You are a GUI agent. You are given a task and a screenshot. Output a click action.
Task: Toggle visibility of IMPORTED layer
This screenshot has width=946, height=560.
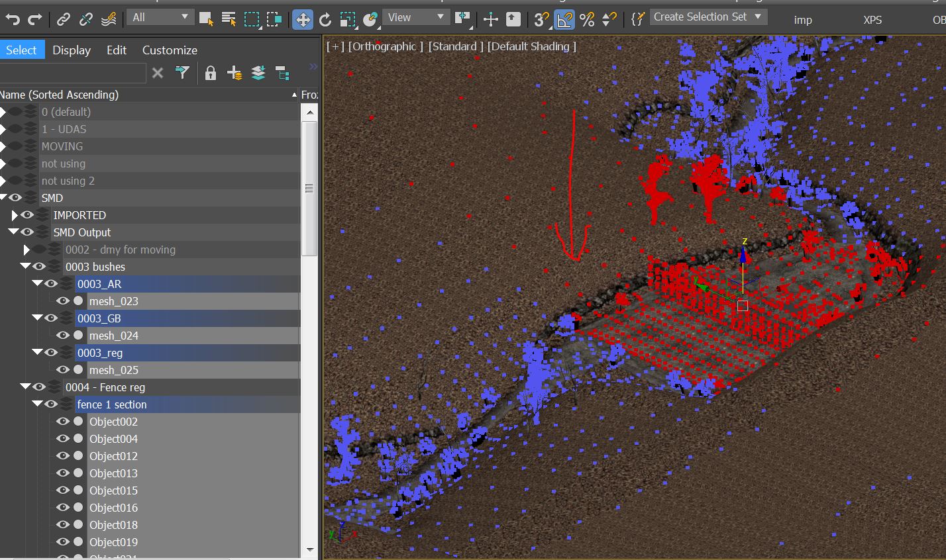click(27, 215)
